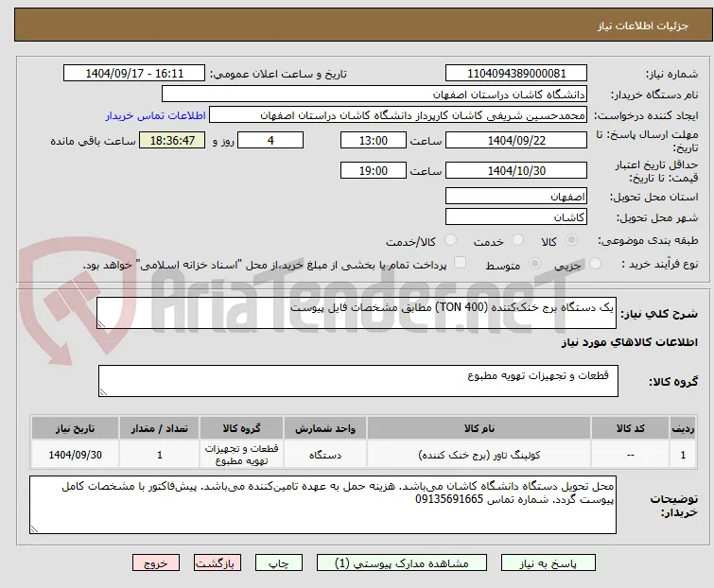Viewport: 714px width, 588px height.
Task: Click the price validity date 1404/10/30
Action: point(516,171)
